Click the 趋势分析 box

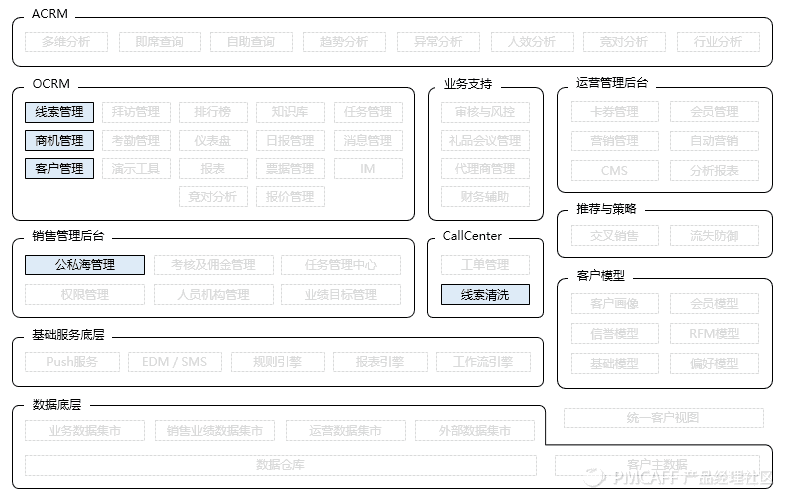tap(344, 42)
